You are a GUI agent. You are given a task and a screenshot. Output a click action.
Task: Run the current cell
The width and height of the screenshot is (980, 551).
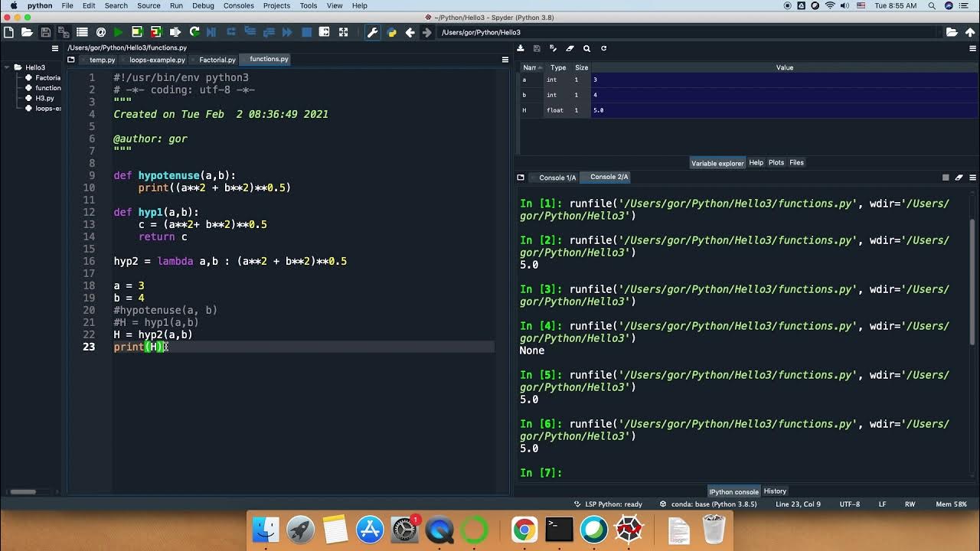[x=137, y=32]
